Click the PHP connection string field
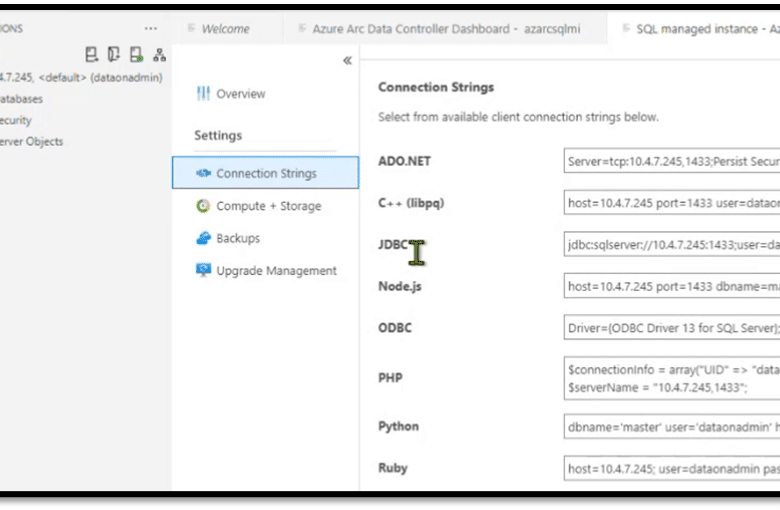The height and width of the screenshot is (510, 780). [x=672, y=378]
